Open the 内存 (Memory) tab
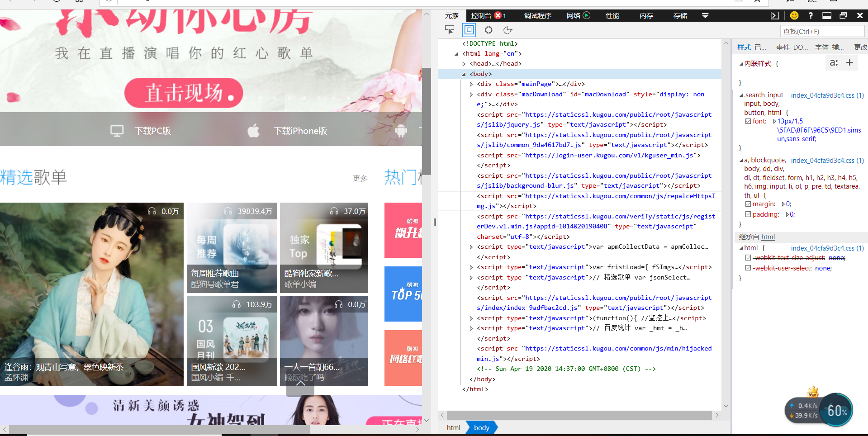 [x=646, y=15]
